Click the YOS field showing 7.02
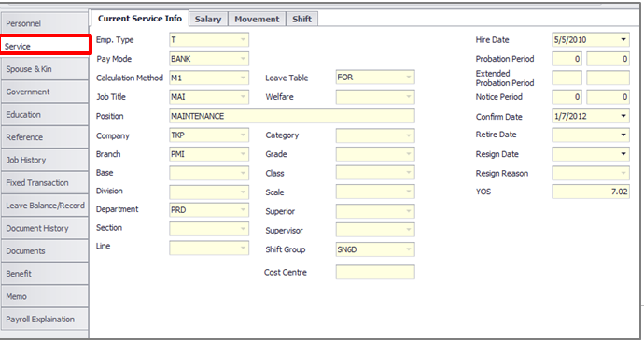This screenshot has height=341, width=644. pyautogui.click(x=591, y=192)
